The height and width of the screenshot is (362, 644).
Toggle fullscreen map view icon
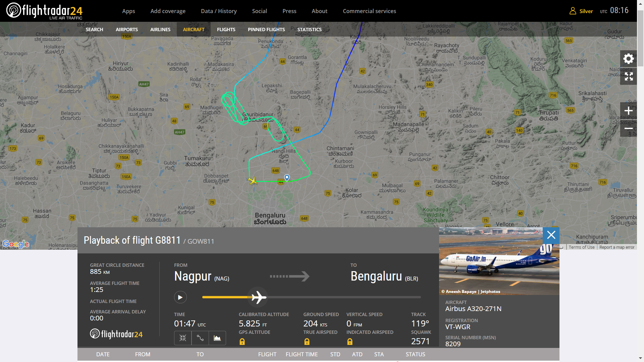tap(628, 76)
